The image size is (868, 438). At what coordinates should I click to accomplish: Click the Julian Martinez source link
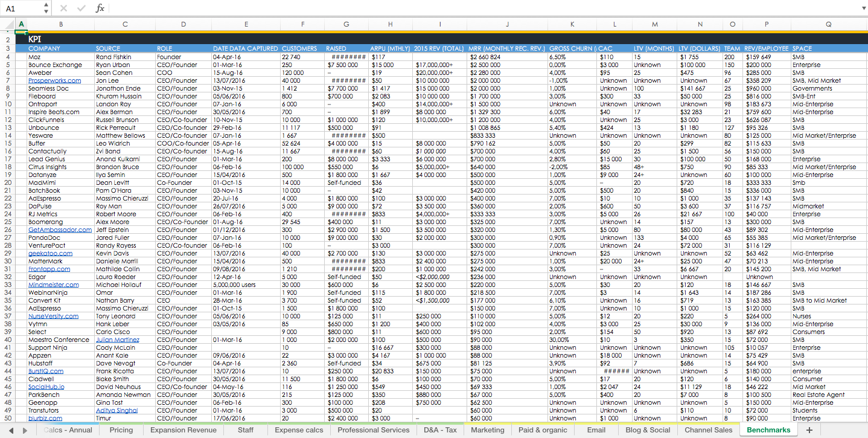pos(117,340)
